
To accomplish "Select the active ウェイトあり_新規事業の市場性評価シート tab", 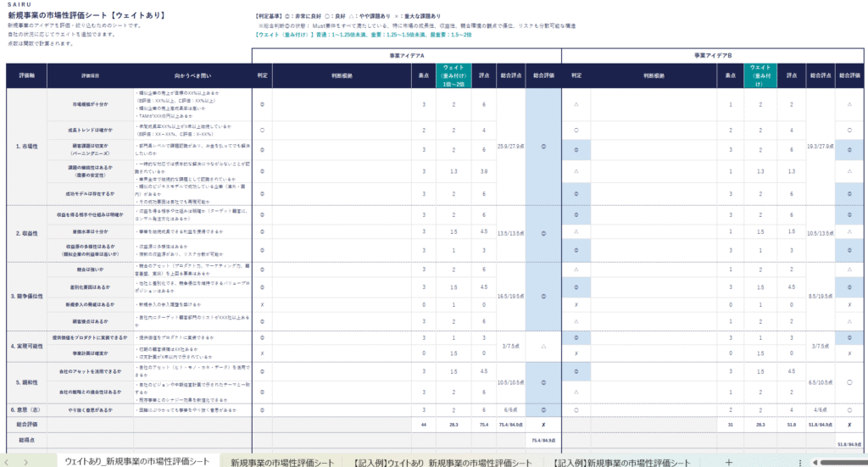I will 135,462.
